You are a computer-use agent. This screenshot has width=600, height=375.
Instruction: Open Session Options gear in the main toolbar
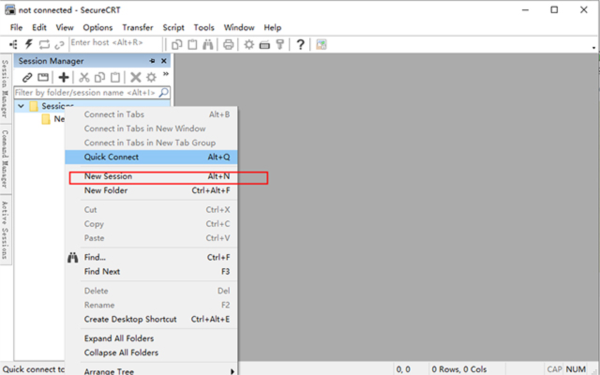pos(249,44)
